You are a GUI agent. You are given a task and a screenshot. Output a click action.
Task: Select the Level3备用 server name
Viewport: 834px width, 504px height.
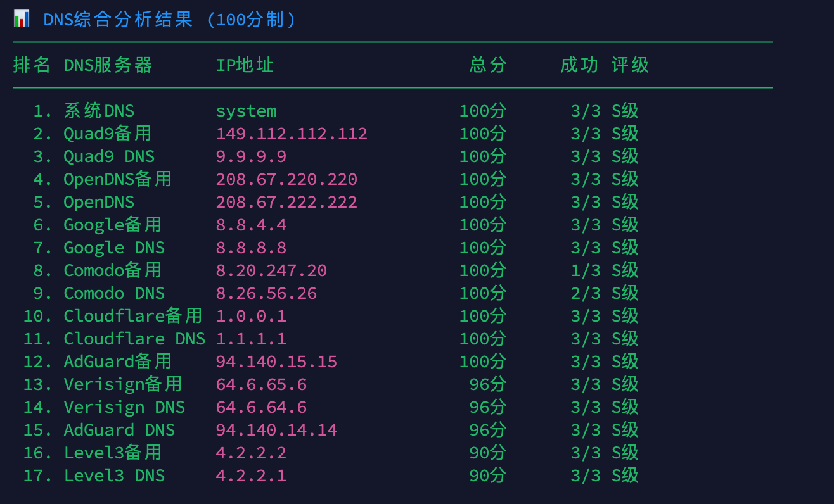pos(113,453)
